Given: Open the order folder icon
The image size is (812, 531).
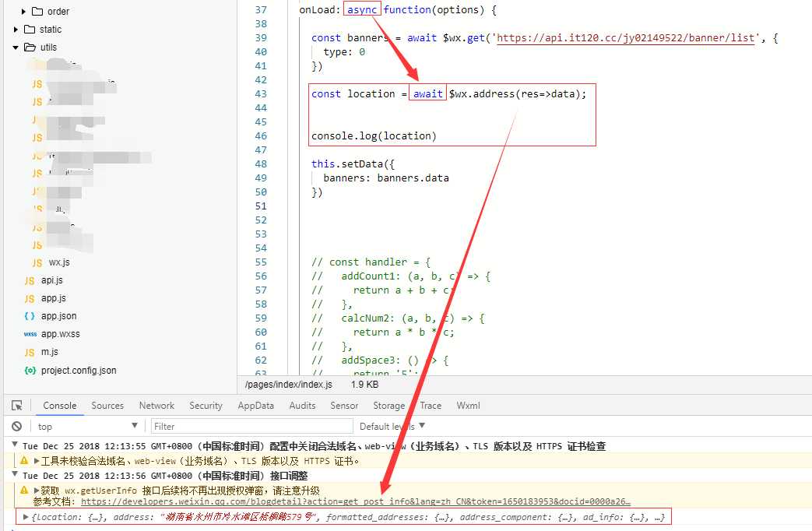Looking at the screenshot, I should pos(37,12).
